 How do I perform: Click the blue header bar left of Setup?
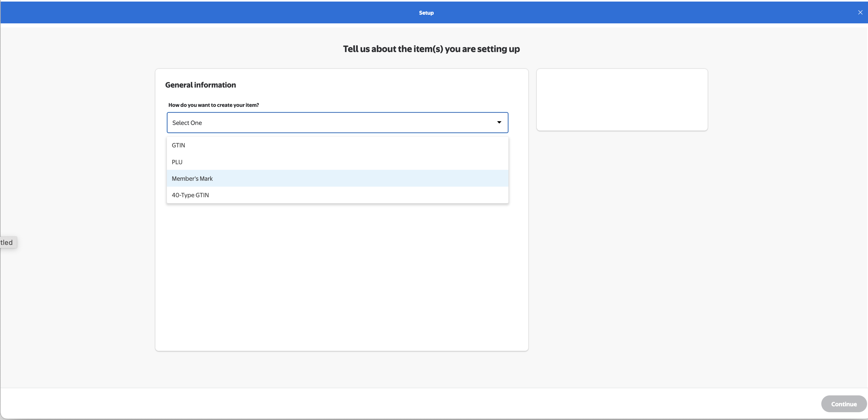point(202,13)
